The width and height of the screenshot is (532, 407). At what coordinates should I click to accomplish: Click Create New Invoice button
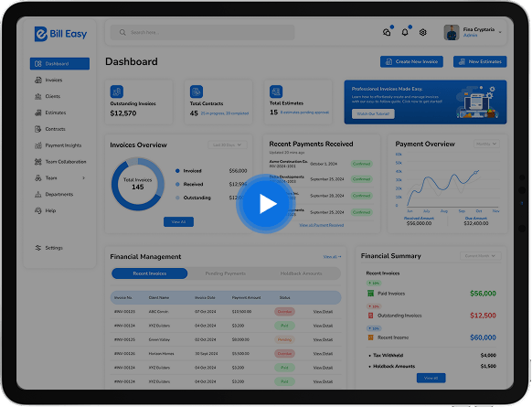tap(411, 62)
